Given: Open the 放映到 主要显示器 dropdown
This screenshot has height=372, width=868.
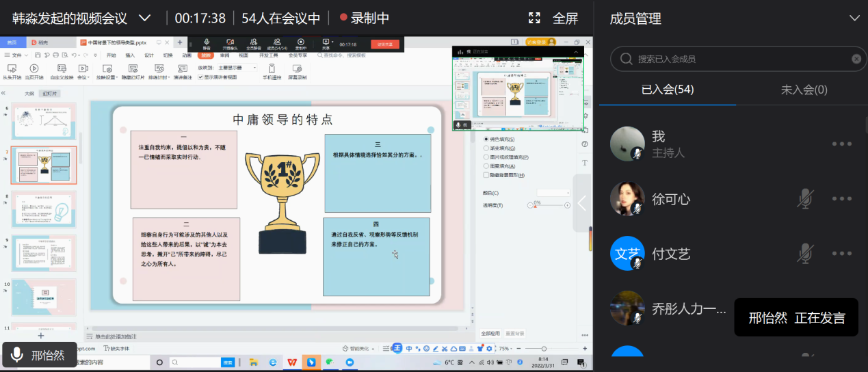Looking at the screenshot, I should 237,68.
